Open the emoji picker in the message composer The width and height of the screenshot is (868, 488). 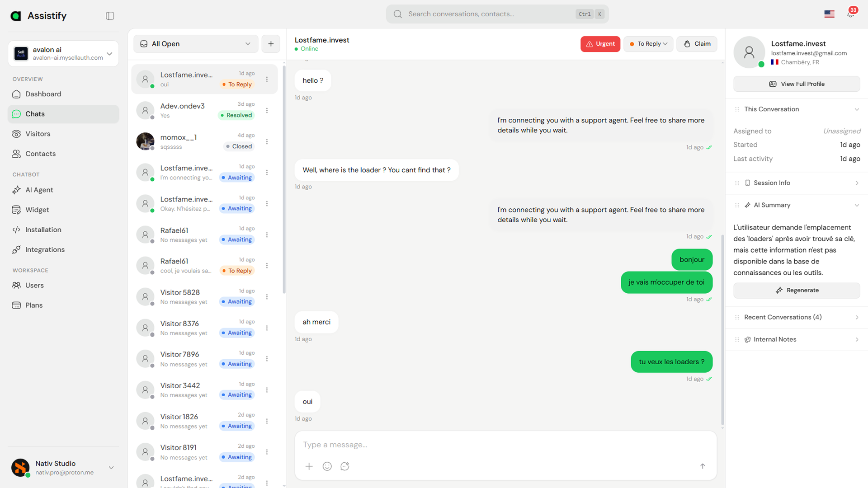point(327,466)
